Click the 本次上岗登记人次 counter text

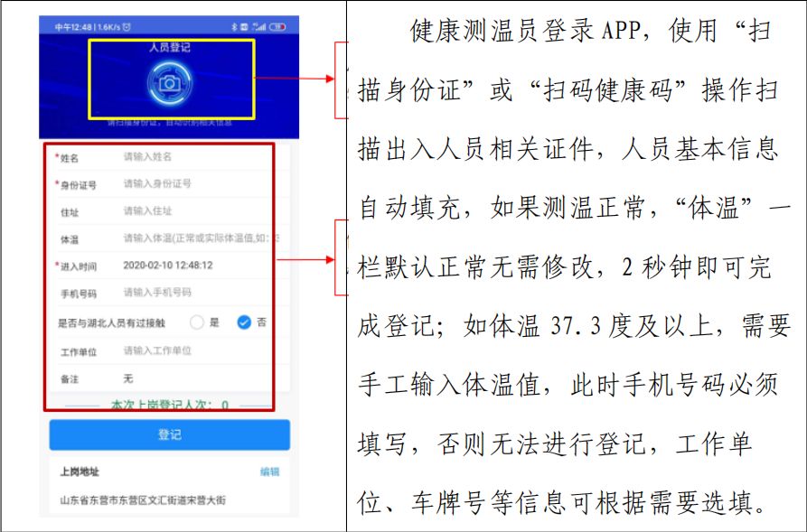170,405
